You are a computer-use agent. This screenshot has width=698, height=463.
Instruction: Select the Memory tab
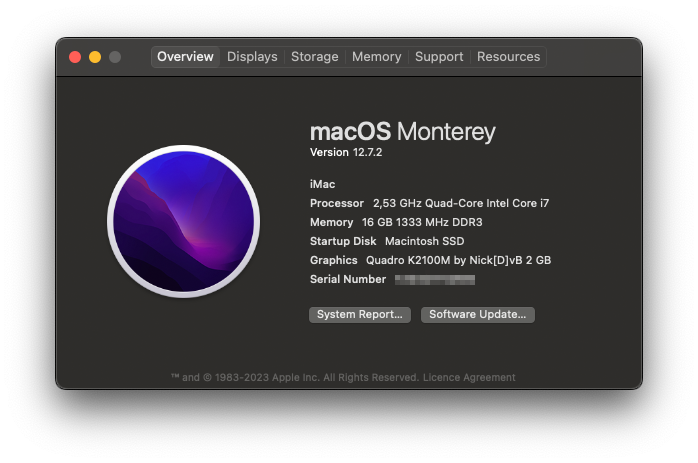pyautogui.click(x=377, y=57)
